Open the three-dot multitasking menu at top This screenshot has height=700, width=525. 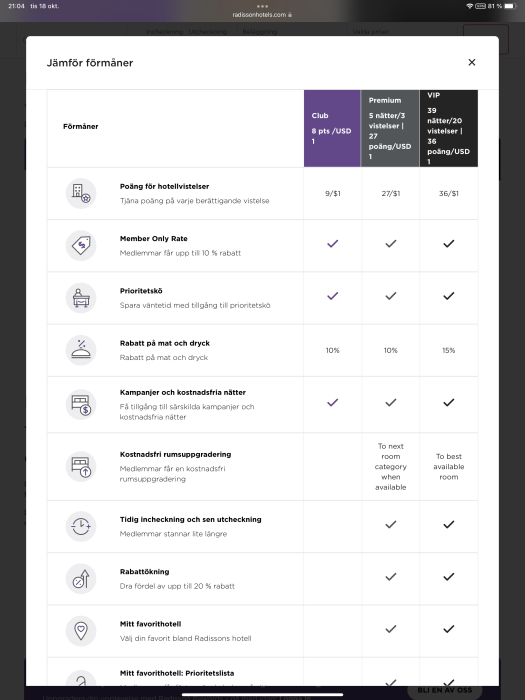[x=262, y=6]
